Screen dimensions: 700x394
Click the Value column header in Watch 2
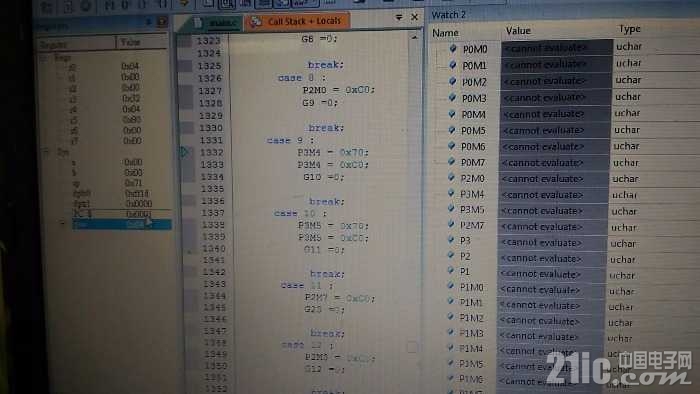pos(518,31)
